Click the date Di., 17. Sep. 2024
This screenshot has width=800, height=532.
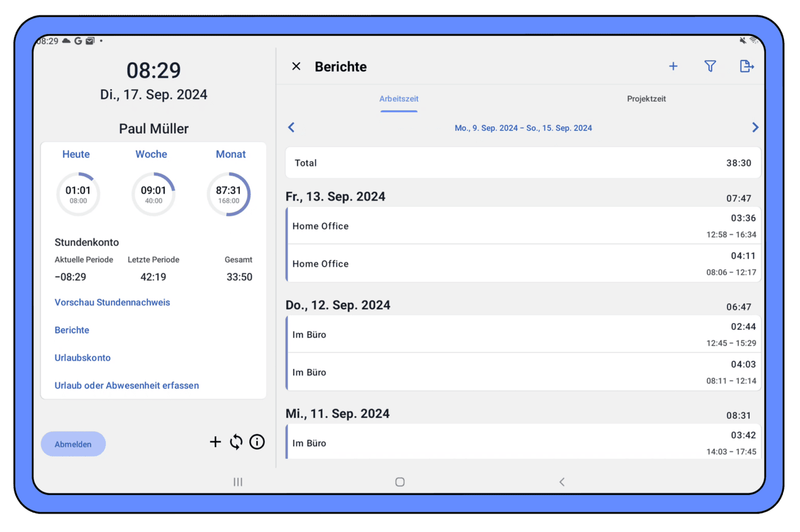pyautogui.click(x=154, y=94)
